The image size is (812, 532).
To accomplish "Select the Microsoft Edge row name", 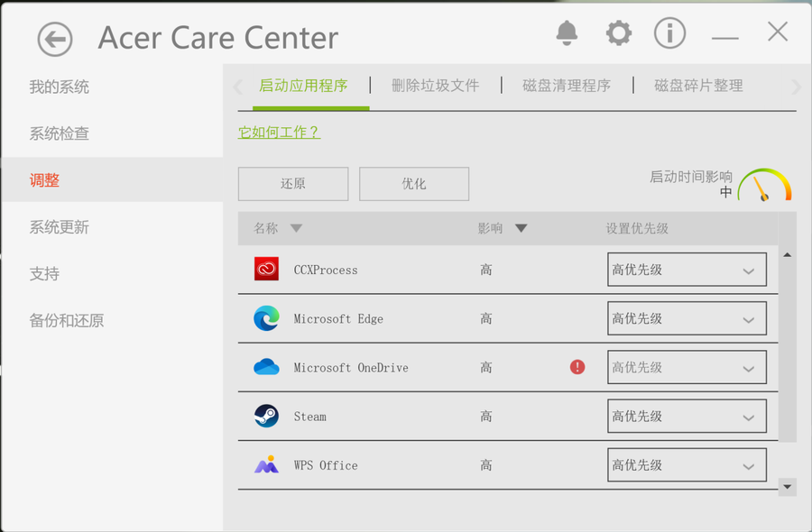I will coord(338,319).
